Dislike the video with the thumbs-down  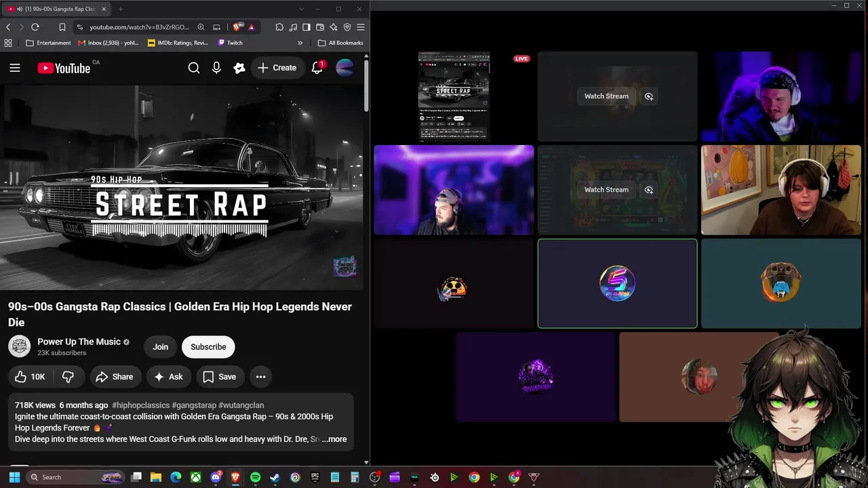click(68, 377)
